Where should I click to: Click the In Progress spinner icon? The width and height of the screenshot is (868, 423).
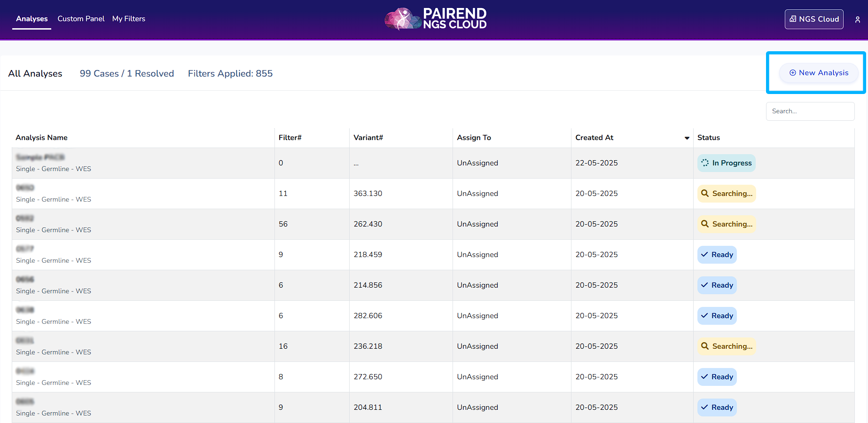click(x=705, y=163)
